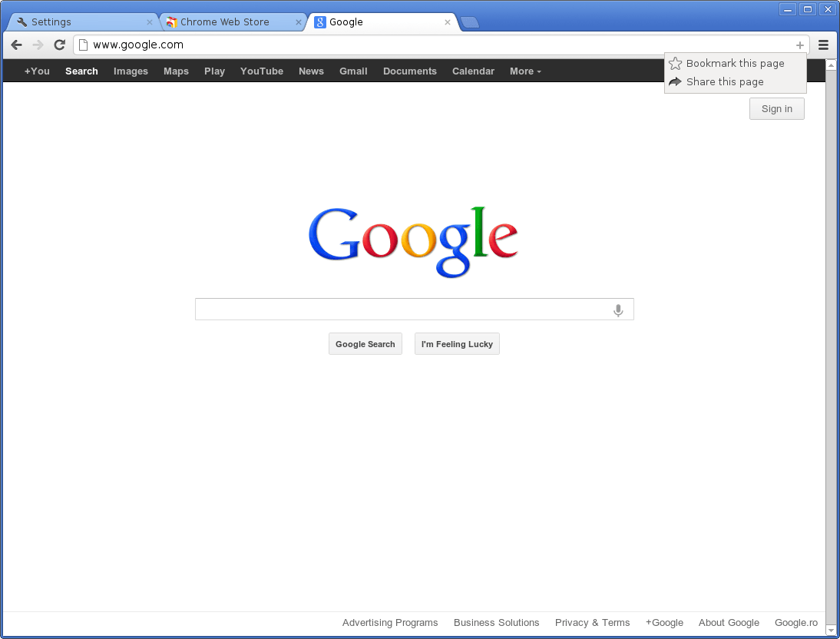This screenshot has height=639, width=840.
Task: Click the page icon in address bar
Action: tap(83, 45)
